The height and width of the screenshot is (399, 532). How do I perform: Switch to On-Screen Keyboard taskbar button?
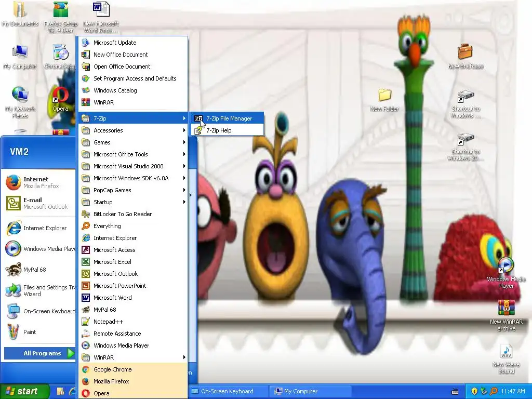[228, 391]
